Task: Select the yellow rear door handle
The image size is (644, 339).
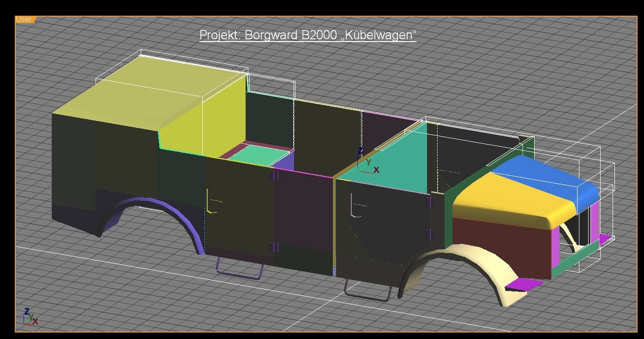Action: tap(214, 201)
